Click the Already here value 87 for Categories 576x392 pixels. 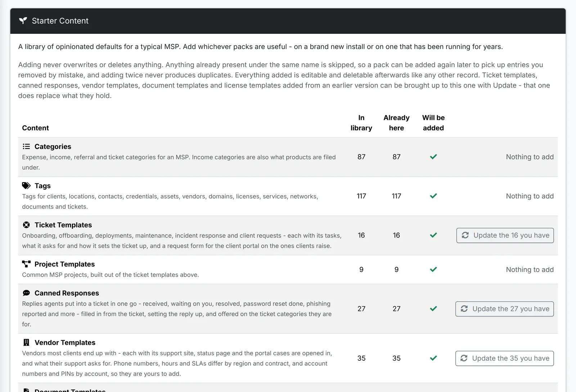[396, 157]
